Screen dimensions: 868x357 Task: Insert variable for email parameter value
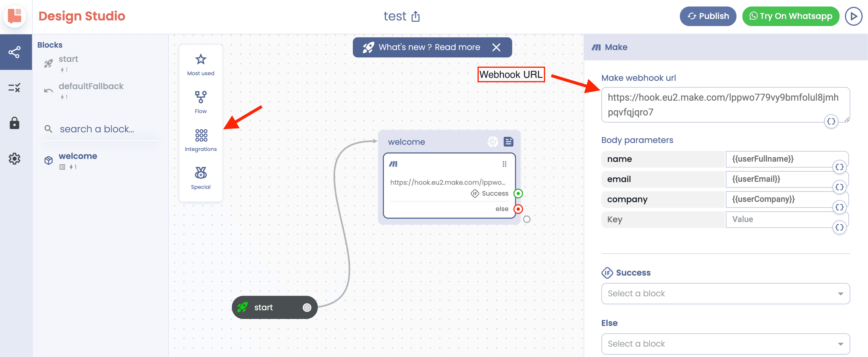point(839,187)
